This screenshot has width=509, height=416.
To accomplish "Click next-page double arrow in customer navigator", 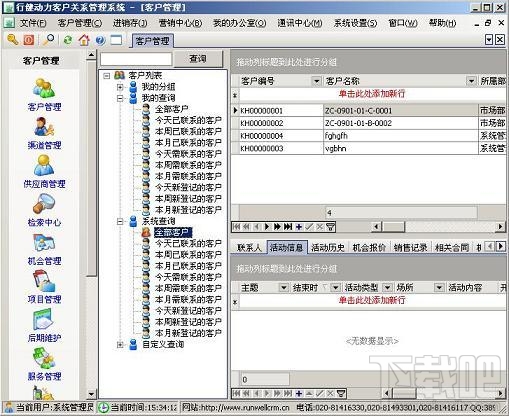I will pos(277,227).
